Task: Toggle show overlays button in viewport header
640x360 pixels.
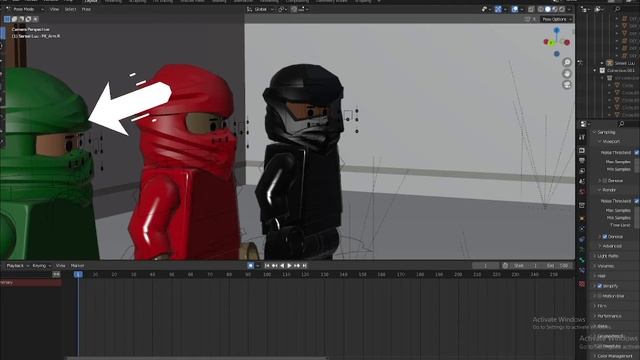Action: [x=515, y=9]
